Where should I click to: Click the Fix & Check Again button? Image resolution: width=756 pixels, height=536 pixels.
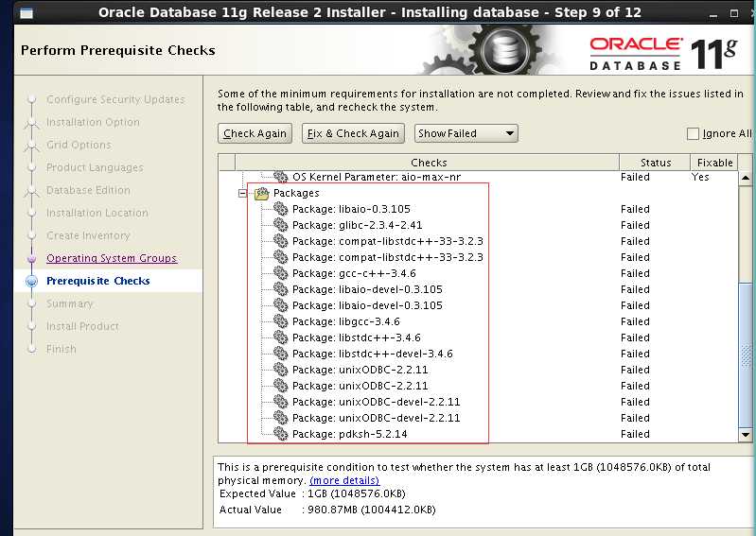(353, 133)
